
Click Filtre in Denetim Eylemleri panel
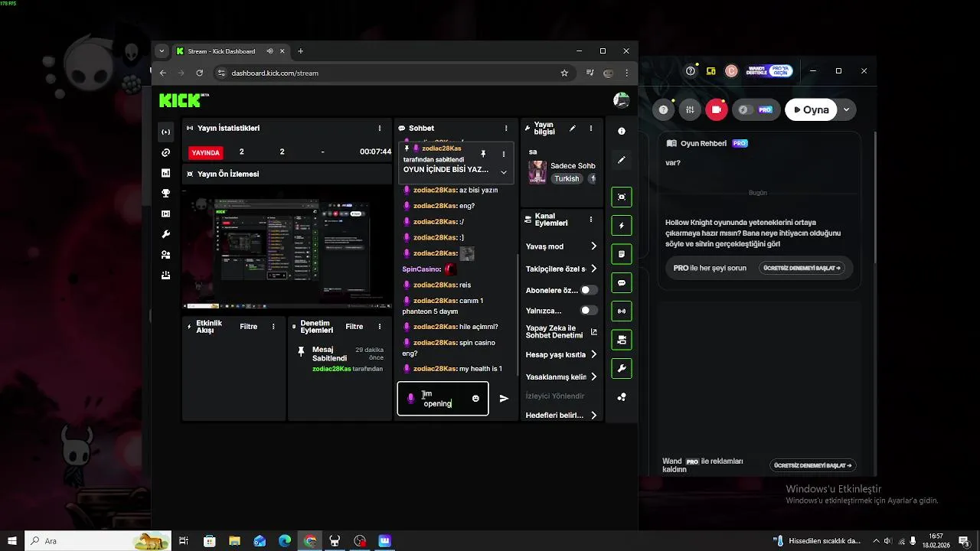pyautogui.click(x=354, y=327)
